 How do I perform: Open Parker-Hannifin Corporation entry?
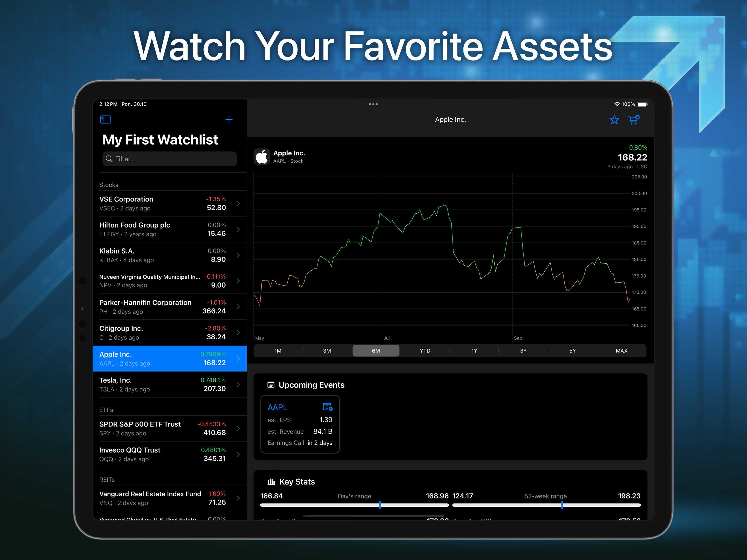[x=170, y=307]
